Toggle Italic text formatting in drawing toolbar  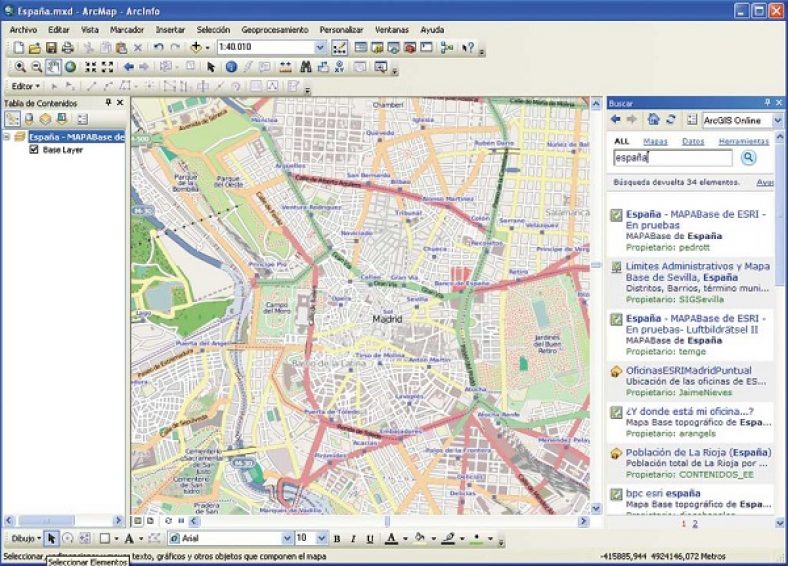pyautogui.click(x=353, y=539)
